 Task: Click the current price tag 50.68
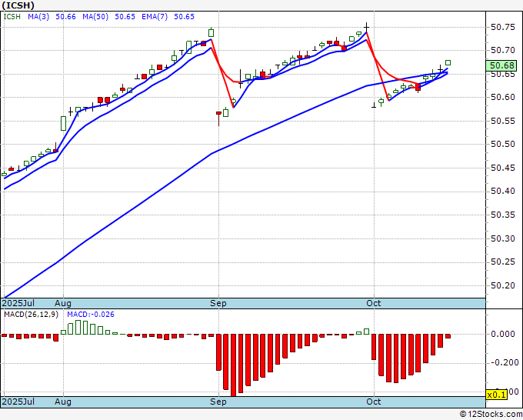pyautogui.click(x=501, y=65)
